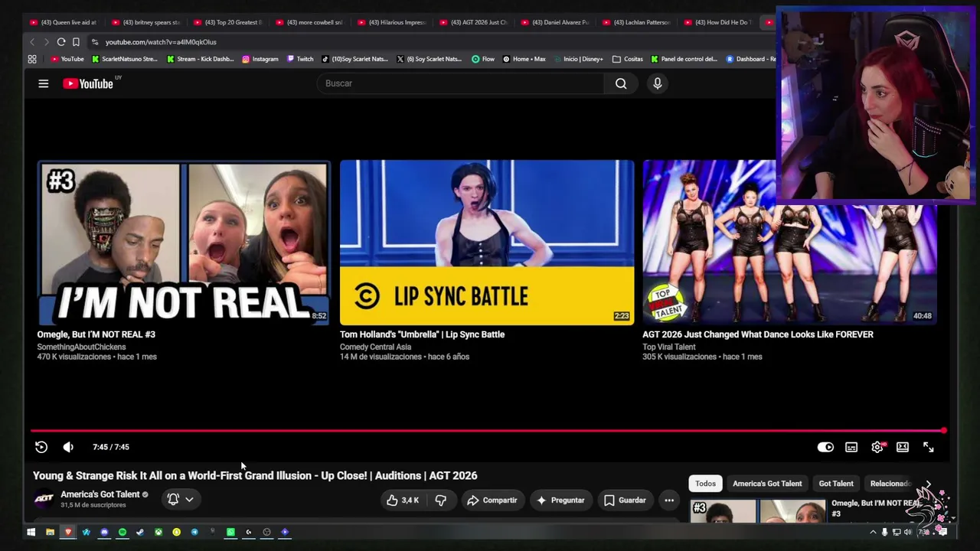Open the more actions three-dot menu
Viewport: 980px width, 551px height.
coord(669,500)
